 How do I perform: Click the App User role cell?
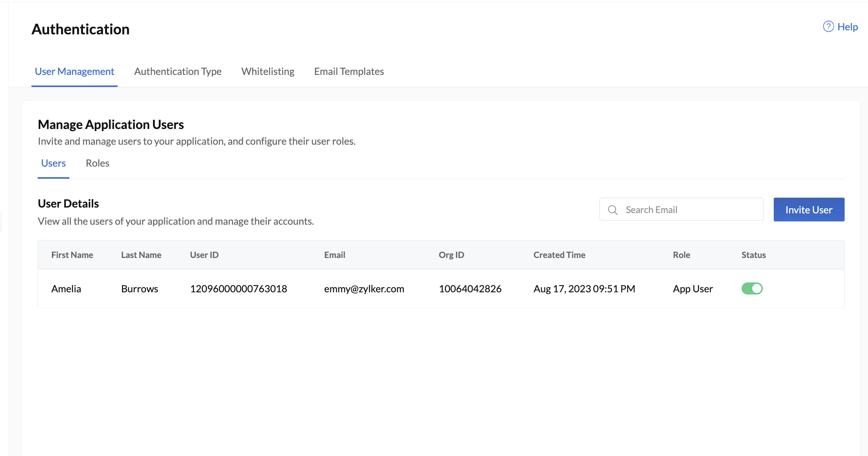coord(693,289)
